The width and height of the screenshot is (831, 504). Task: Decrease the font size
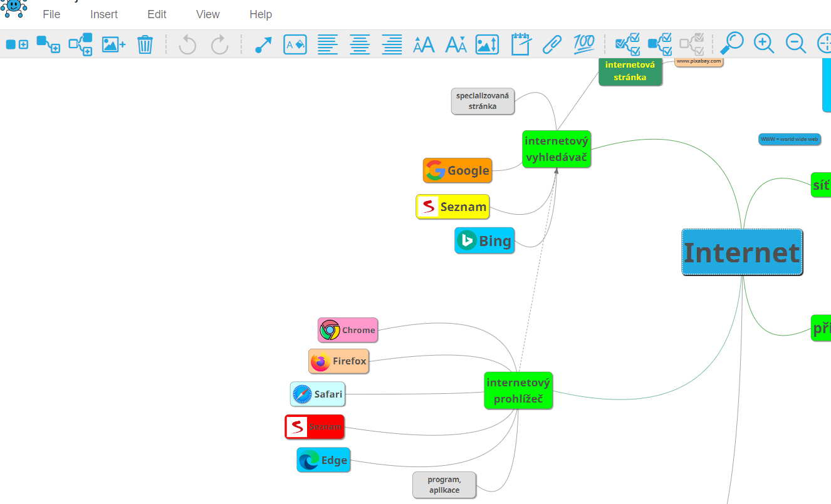click(456, 44)
